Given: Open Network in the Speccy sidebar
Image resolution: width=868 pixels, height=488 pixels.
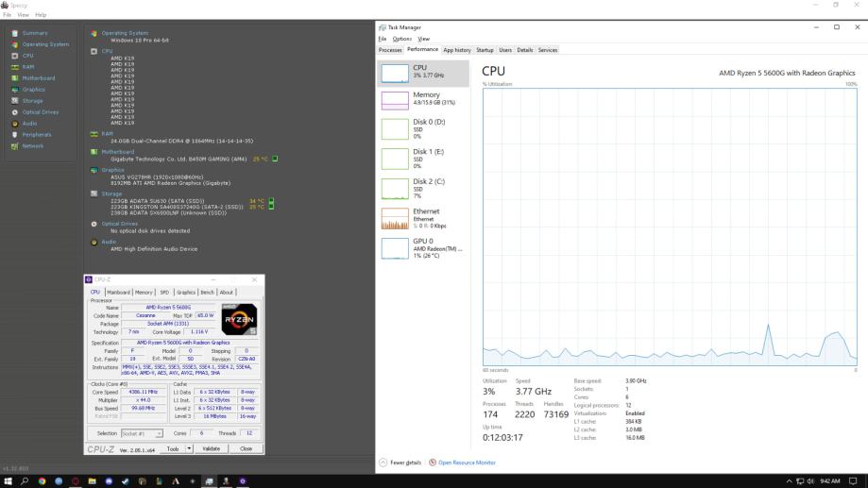Looking at the screenshot, I should pyautogui.click(x=33, y=146).
